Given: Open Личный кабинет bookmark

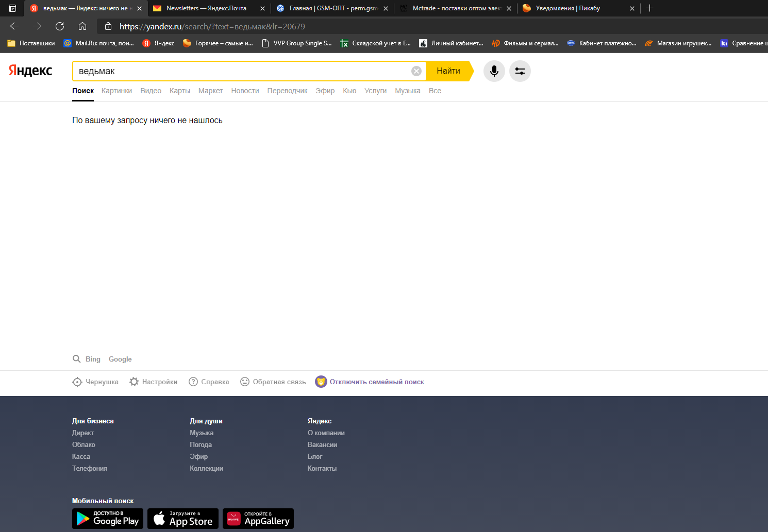Looking at the screenshot, I should pyautogui.click(x=452, y=43).
